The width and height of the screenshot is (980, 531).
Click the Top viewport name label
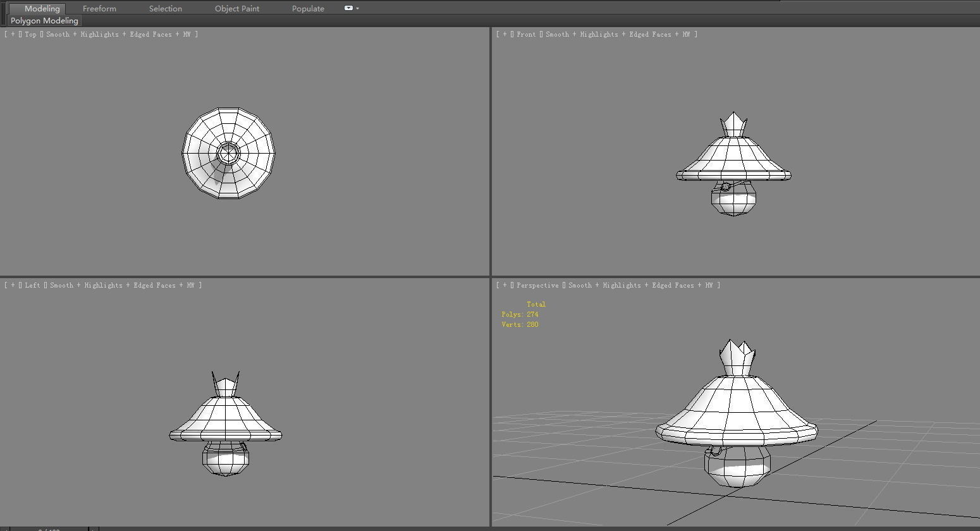pyautogui.click(x=30, y=34)
